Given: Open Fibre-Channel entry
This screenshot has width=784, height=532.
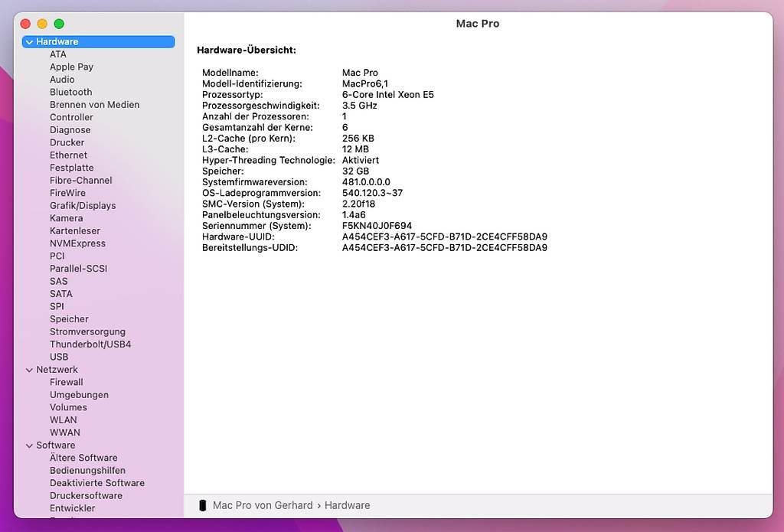Looking at the screenshot, I should point(81,180).
